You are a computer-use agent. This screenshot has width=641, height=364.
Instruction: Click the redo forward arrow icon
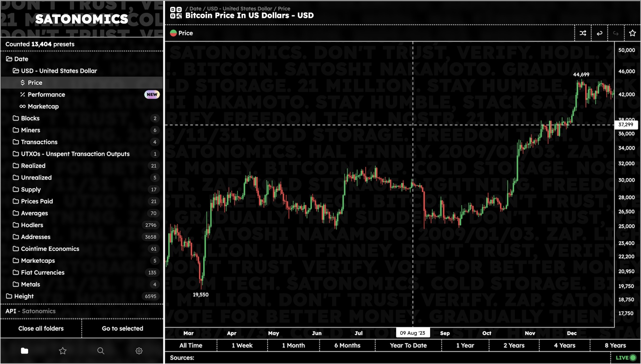(616, 33)
